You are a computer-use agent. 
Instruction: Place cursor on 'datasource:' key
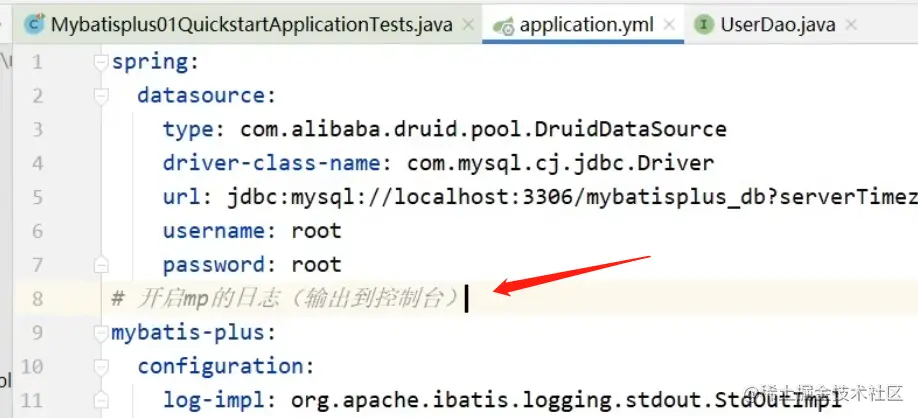pyautogui.click(x=207, y=95)
